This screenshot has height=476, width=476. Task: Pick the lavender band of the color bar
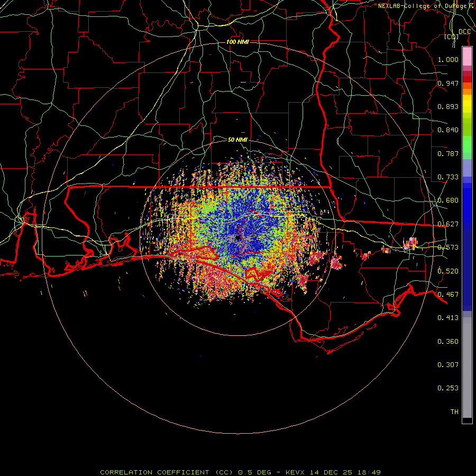click(467, 168)
